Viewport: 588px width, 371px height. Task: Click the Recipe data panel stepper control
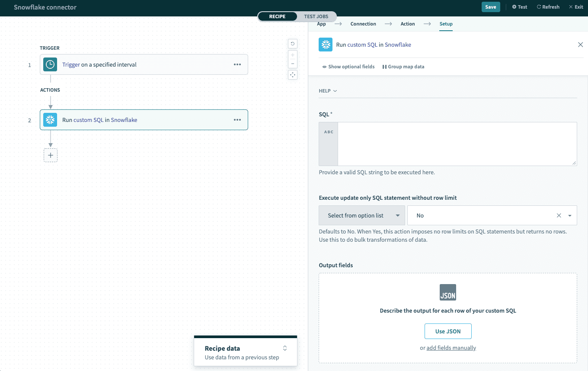[285, 348]
